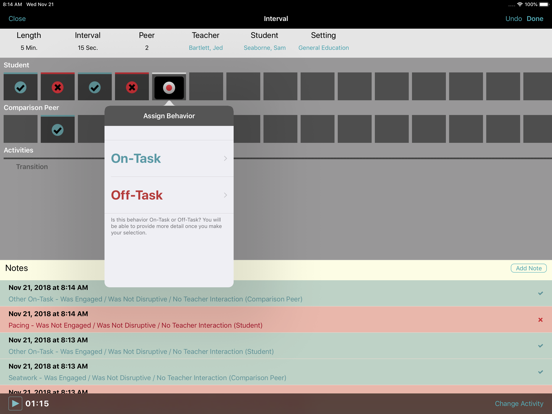Viewport: 552px width, 414px height.
Task: Tap the 15 Sec. interval value
Action: pos(88,48)
